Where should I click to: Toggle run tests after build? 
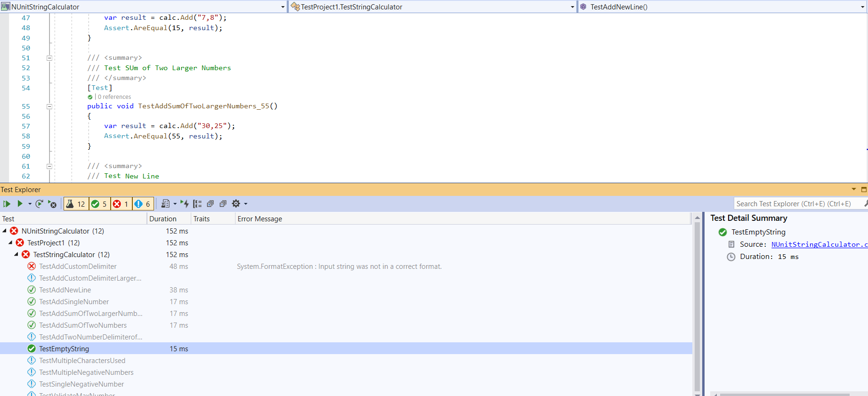coord(185,204)
